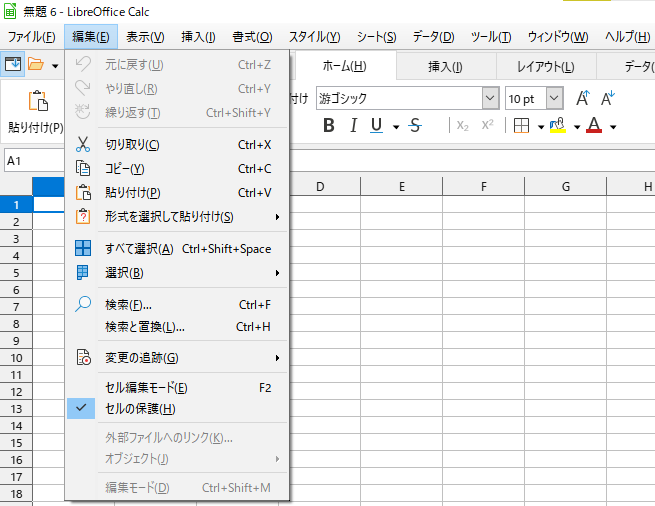
Task: Choose セル編集モード menu entry
Action: pyautogui.click(x=177, y=387)
